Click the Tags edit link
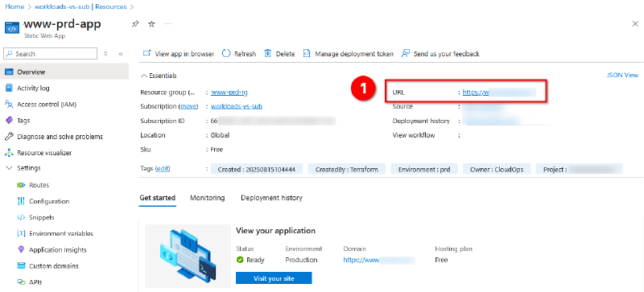Screen dimensions: 644x292 [x=163, y=169]
